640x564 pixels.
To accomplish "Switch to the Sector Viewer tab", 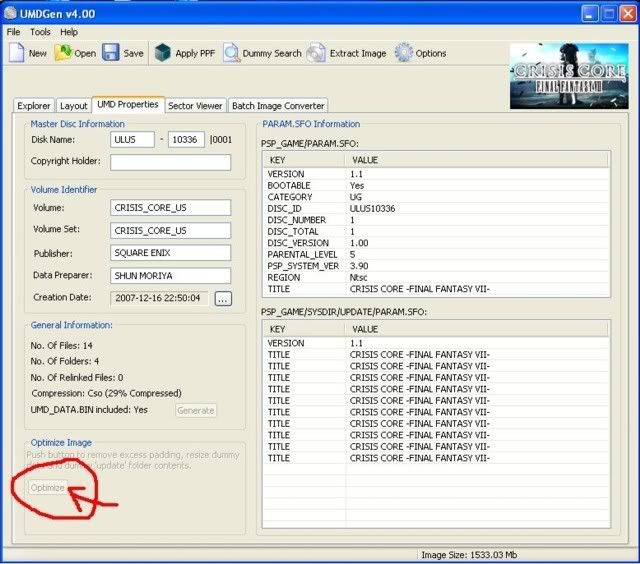I will (x=196, y=105).
